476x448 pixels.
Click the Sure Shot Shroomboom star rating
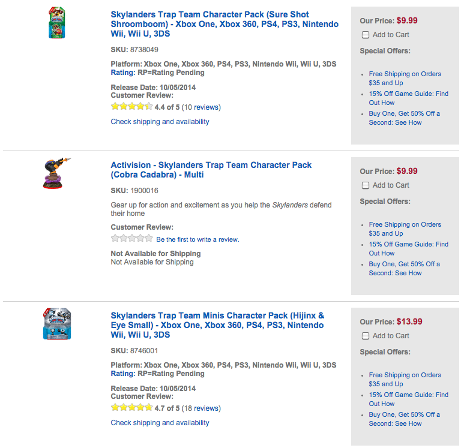[x=131, y=107]
